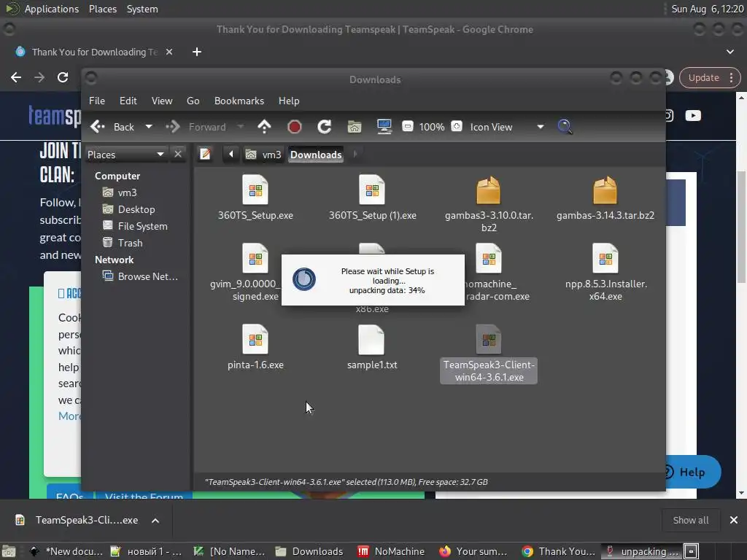The height and width of the screenshot is (560, 747).
Task: Reload the Downloads folder view
Action: [325, 127]
